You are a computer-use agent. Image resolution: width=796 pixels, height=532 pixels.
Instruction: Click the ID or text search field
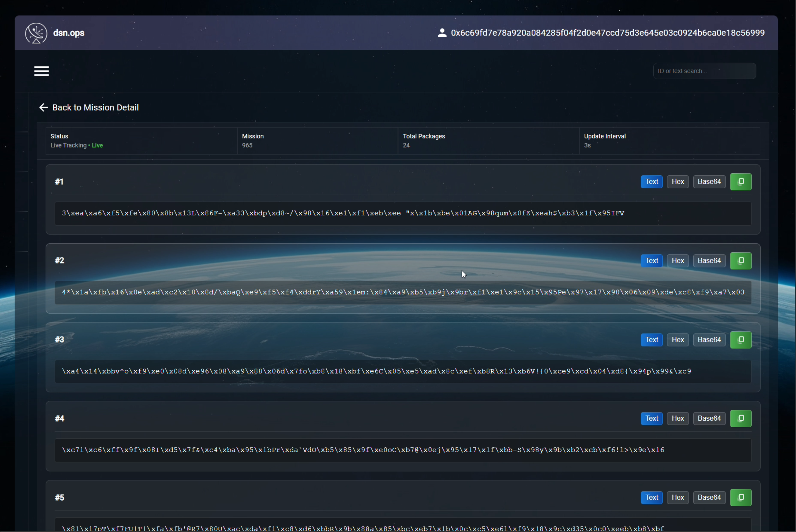tap(704, 71)
